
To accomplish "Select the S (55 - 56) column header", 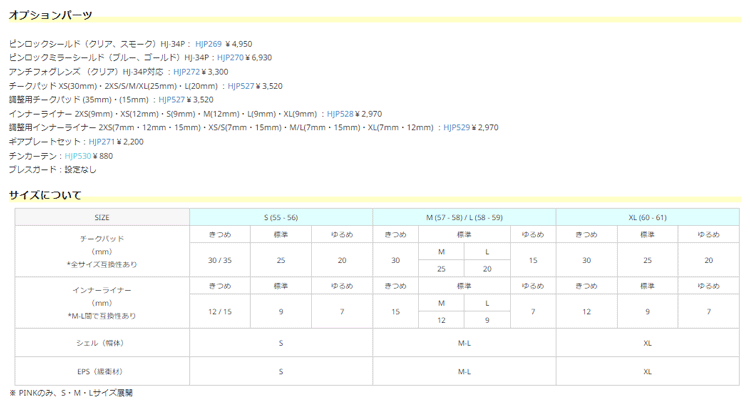I will pos(281,217).
